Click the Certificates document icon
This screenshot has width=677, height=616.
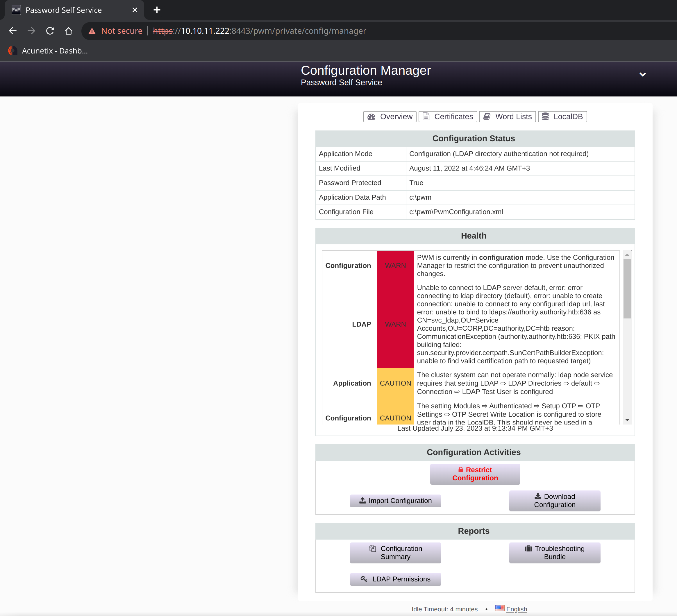426,117
